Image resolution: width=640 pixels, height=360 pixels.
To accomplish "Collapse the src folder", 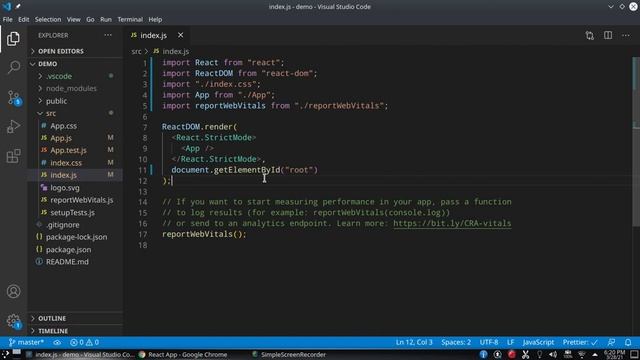I will tap(76, 113).
